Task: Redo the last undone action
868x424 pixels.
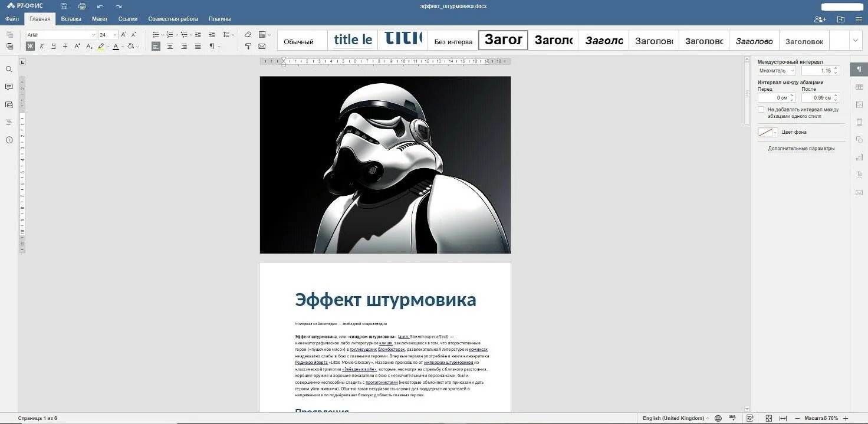Action: [x=119, y=6]
